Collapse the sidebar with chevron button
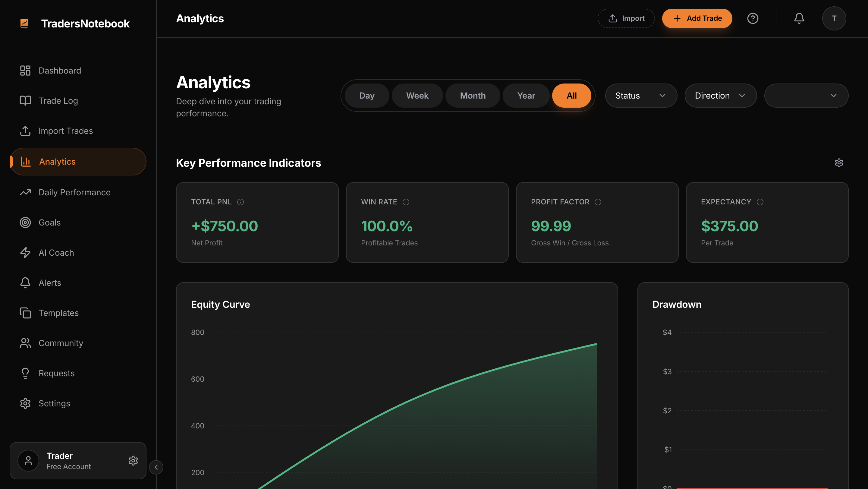 coord(156,467)
